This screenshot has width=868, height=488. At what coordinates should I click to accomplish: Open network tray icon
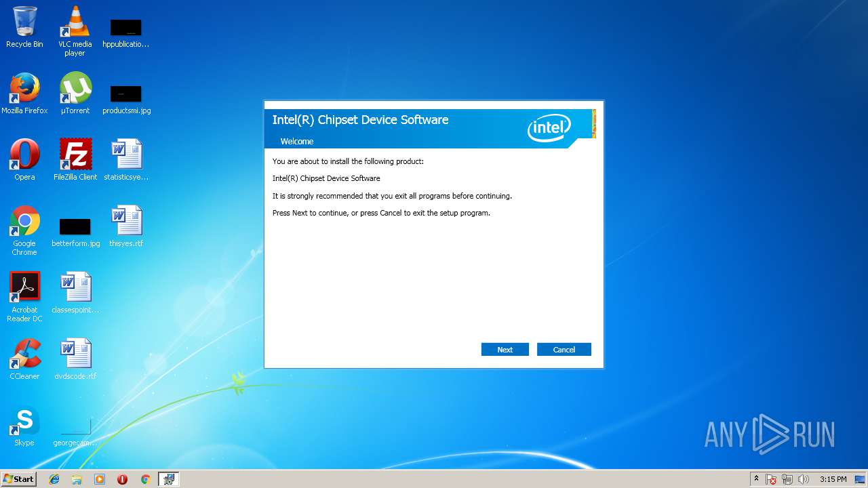[x=787, y=479]
